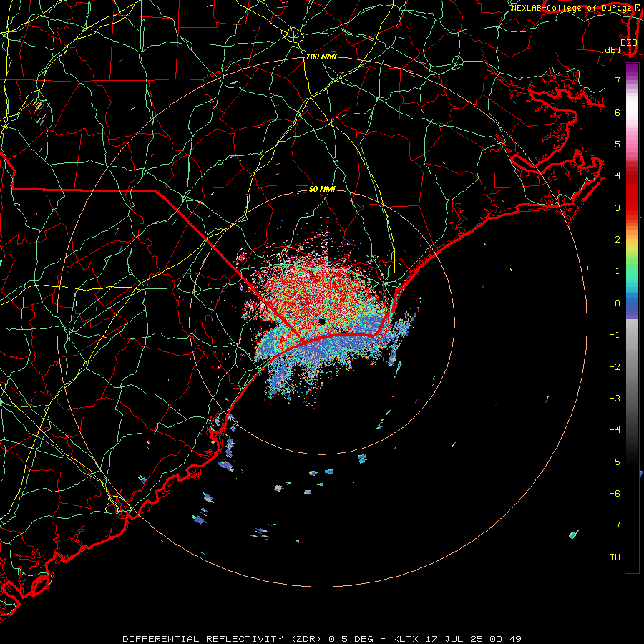Click the DZD product label
The image size is (644, 644).
point(629,42)
